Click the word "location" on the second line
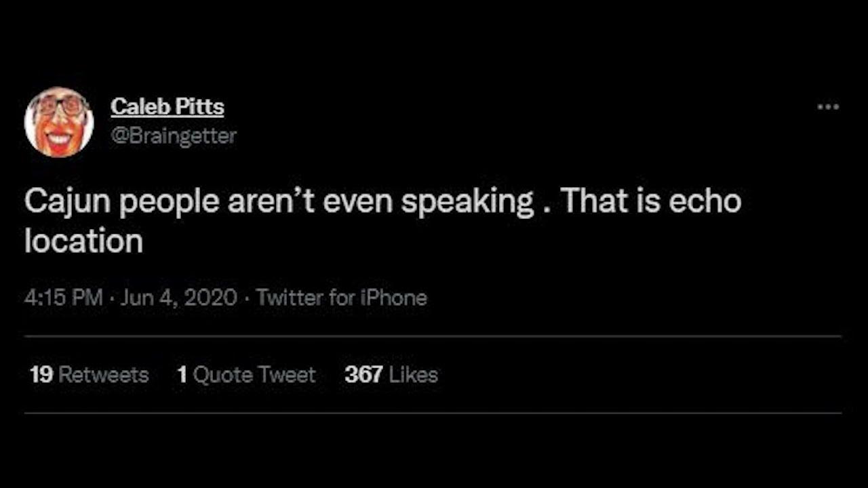The height and width of the screenshot is (488, 868). pyautogui.click(x=83, y=241)
